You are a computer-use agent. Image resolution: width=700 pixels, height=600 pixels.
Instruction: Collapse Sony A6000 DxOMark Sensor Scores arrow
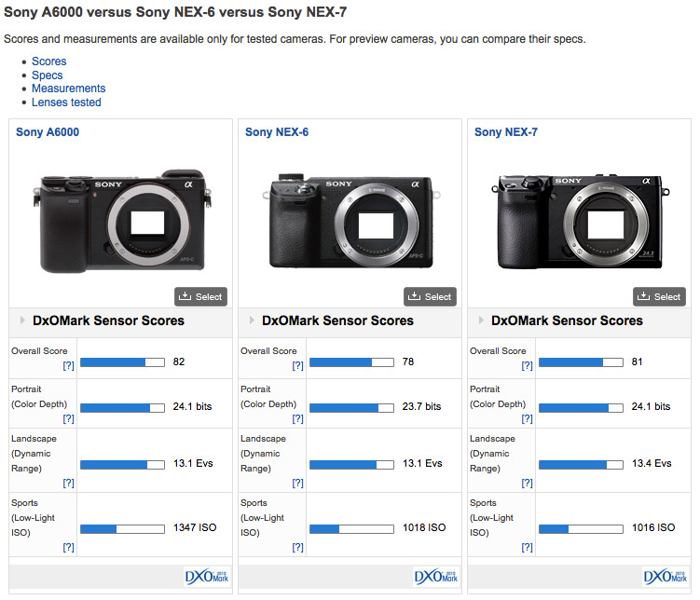22,320
